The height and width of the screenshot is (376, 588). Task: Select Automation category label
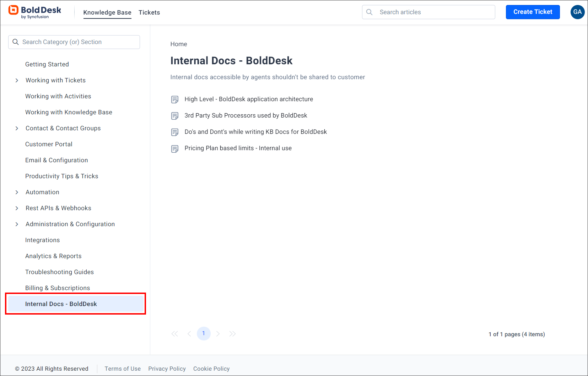pos(42,192)
